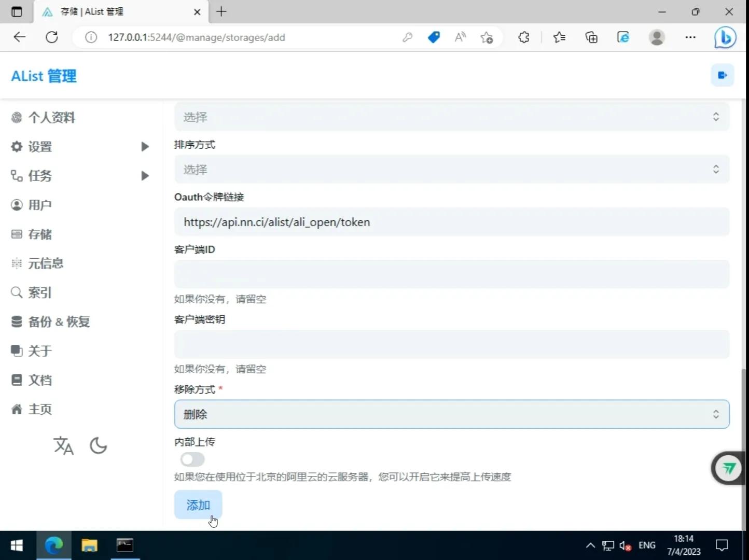Open the 备份 & 恢复 backup section
The height and width of the screenshot is (560, 749).
pyautogui.click(x=59, y=321)
